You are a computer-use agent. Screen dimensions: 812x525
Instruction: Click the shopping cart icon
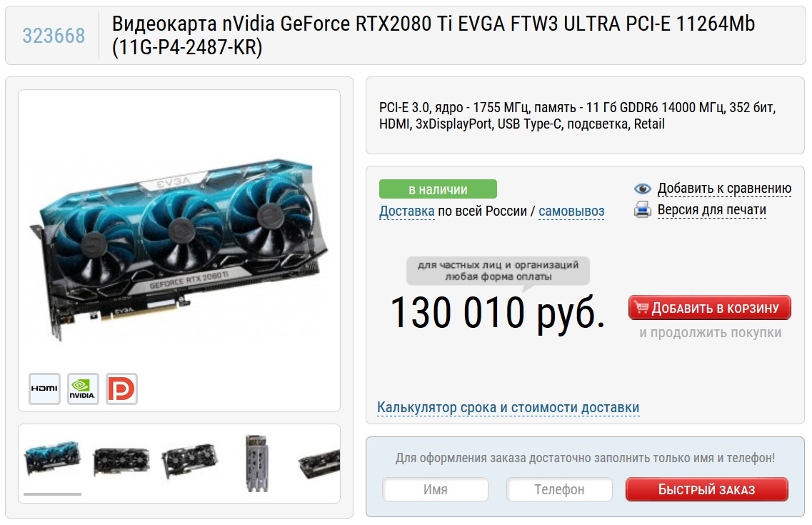click(641, 308)
